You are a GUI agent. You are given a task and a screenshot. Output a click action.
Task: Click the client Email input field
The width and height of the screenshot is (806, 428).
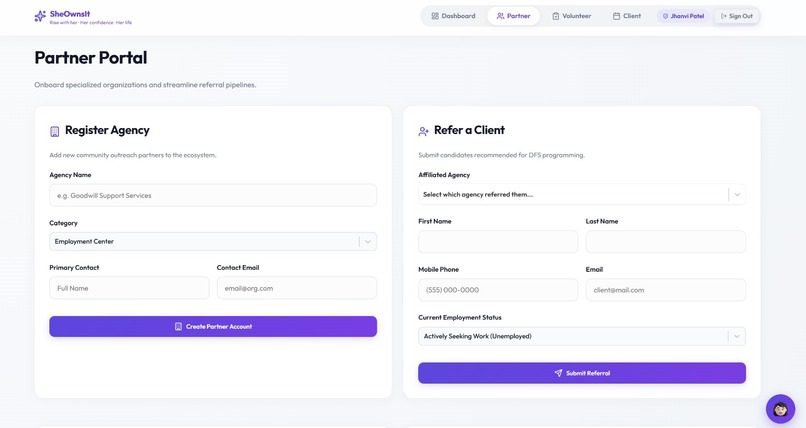(666, 290)
